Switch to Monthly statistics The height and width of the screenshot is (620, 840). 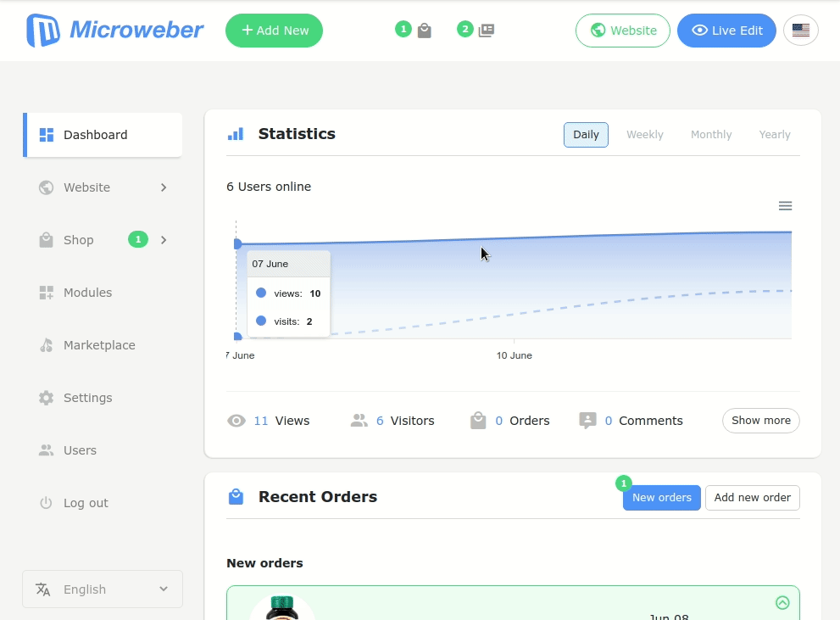[711, 135]
